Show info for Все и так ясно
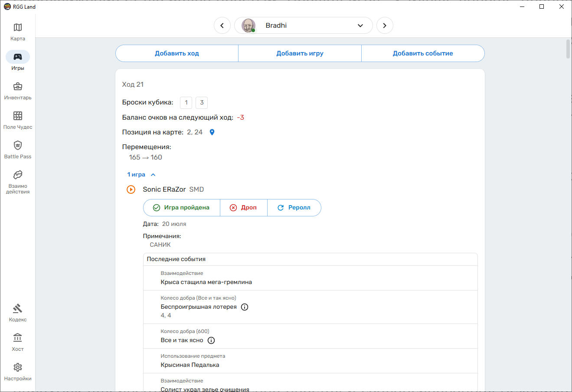The width and height of the screenshot is (572, 392). pos(211,340)
